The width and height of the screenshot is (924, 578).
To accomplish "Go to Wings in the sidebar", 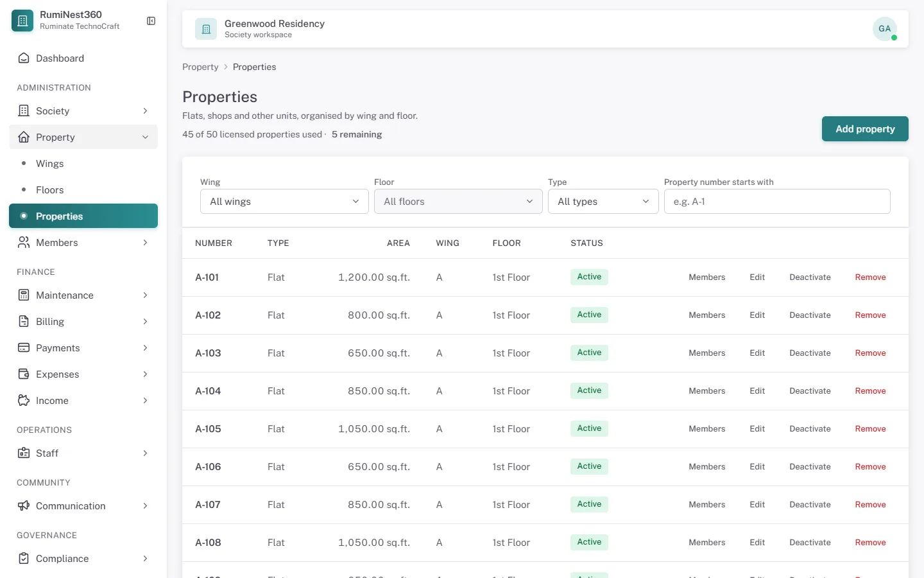I will click(x=83, y=164).
